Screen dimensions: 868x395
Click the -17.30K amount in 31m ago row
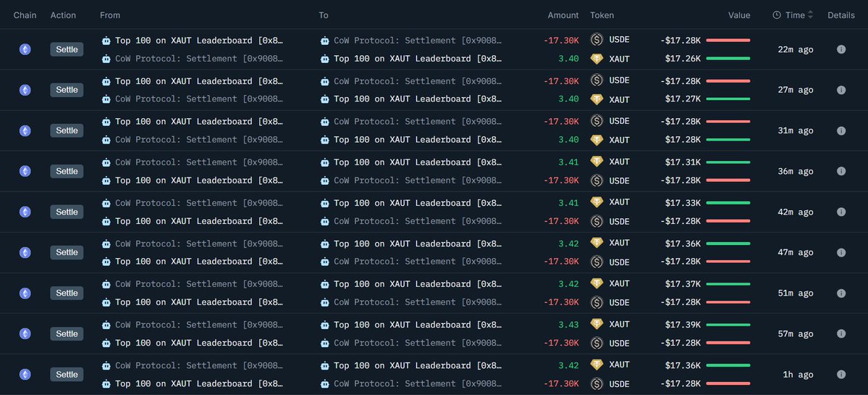point(561,121)
